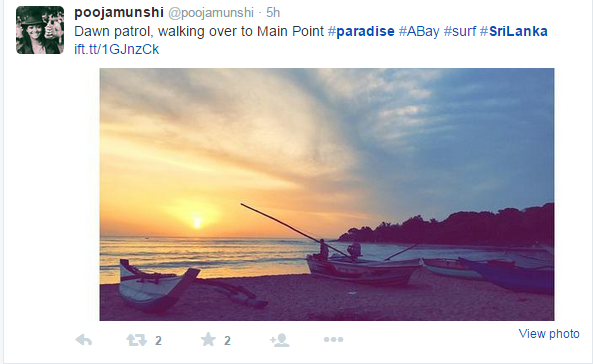Viewport: 593px width, 364px height.
Task: Open the #SriLanka hashtag
Action: tap(514, 31)
